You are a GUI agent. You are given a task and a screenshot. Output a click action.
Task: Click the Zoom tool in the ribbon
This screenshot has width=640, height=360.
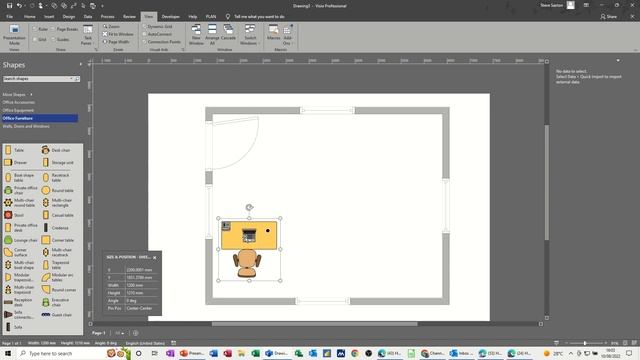111,27
